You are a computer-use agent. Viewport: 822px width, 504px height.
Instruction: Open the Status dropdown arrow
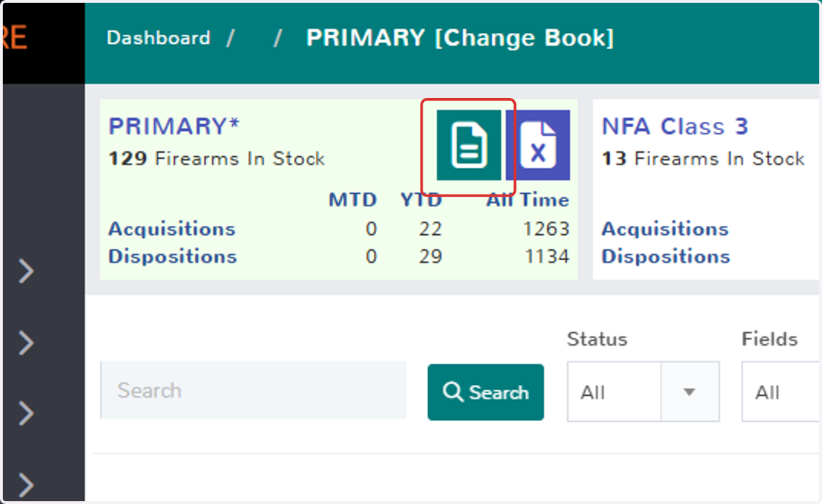click(x=690, y=392)
